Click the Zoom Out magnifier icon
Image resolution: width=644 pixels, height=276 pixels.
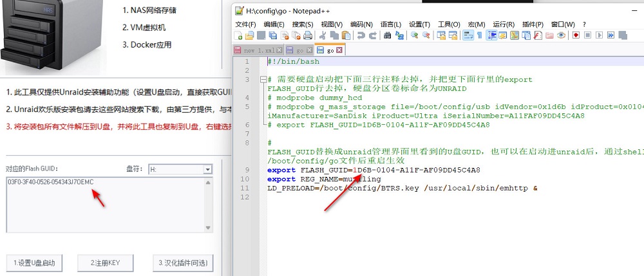426,35
